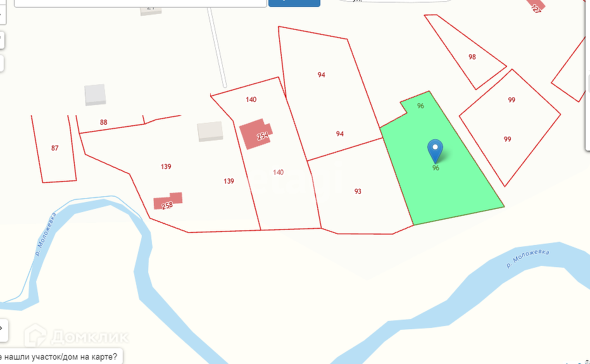Select land parcel number 93
Screen dimensions: 590x364
click(x=358, y=192)
